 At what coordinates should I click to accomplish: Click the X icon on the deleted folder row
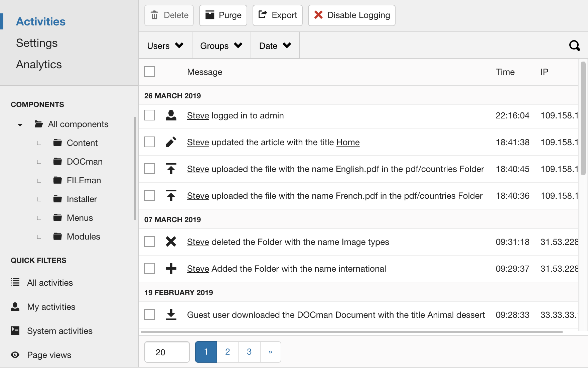tap(171, 242)
